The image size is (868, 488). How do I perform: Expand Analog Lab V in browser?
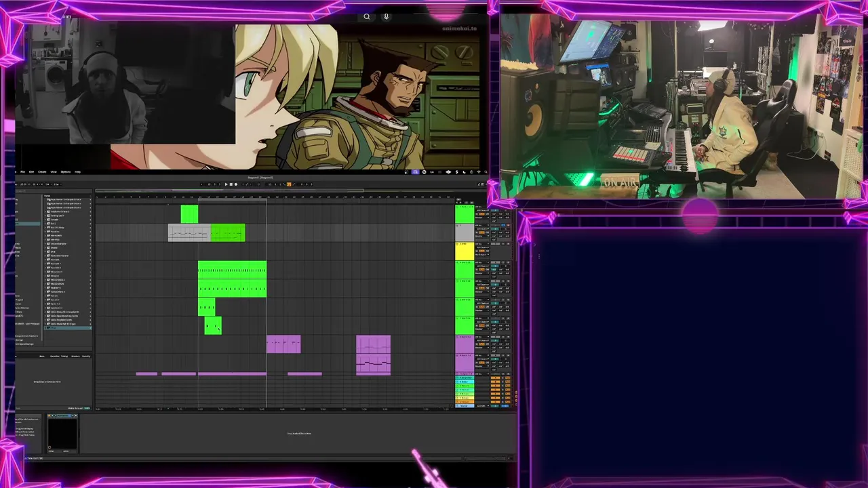tap(45, 216)
